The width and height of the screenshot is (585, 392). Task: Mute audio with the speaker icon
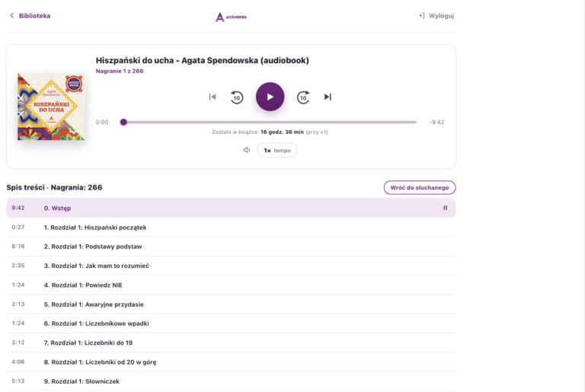coord(247,150)
